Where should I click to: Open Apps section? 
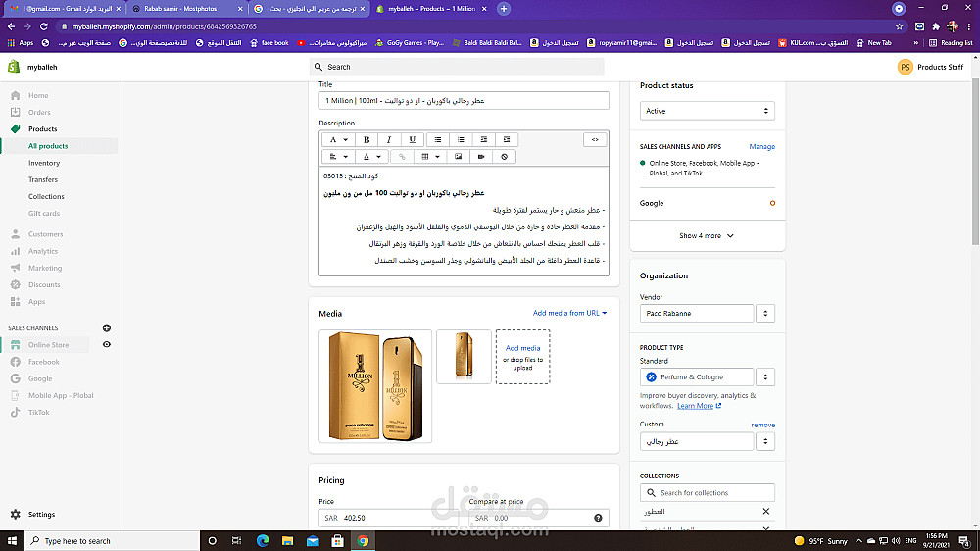[36, 302]
